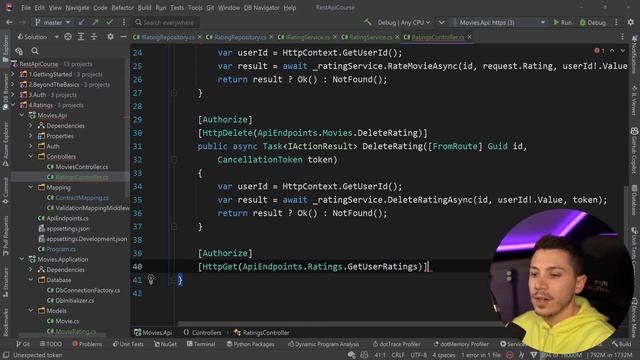
Task: Click the search magnifier icon in Solution explorer
Action: pos(35,51)
